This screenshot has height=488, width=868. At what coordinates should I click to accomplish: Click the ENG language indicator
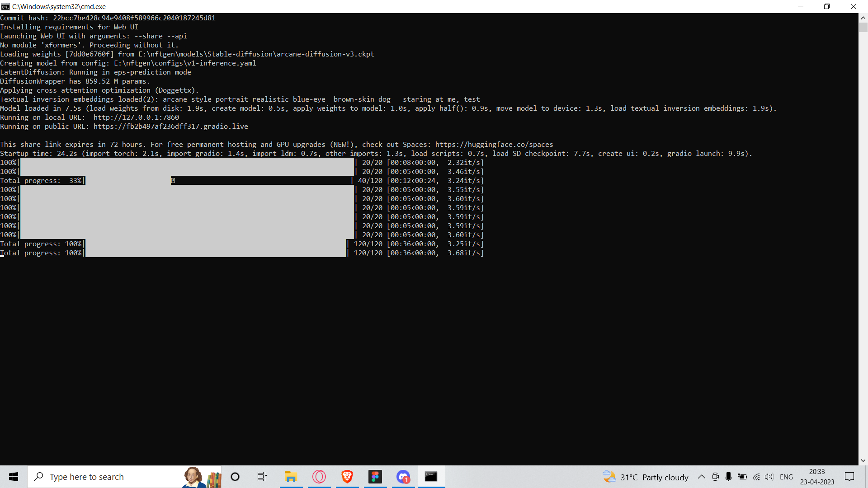coord(786,477)
